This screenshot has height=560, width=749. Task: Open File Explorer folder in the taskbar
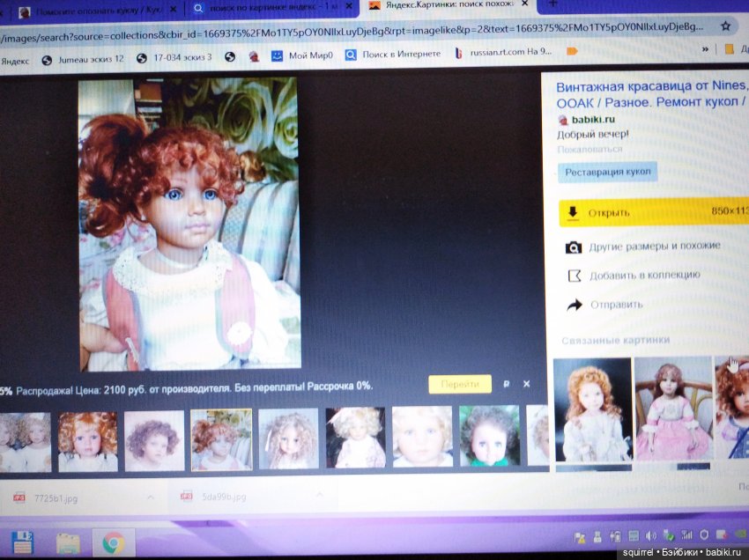coord(68,542)
